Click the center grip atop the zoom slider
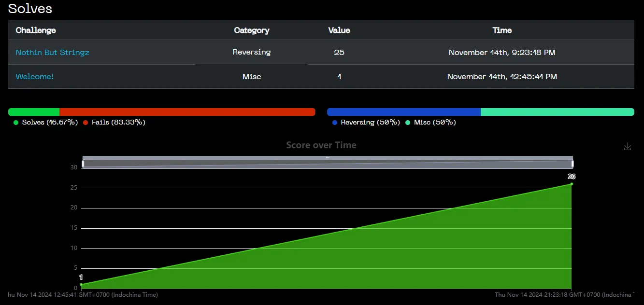The height and width of the screenshot is (305, 644). pyautogui.click(x=328, y=158)
